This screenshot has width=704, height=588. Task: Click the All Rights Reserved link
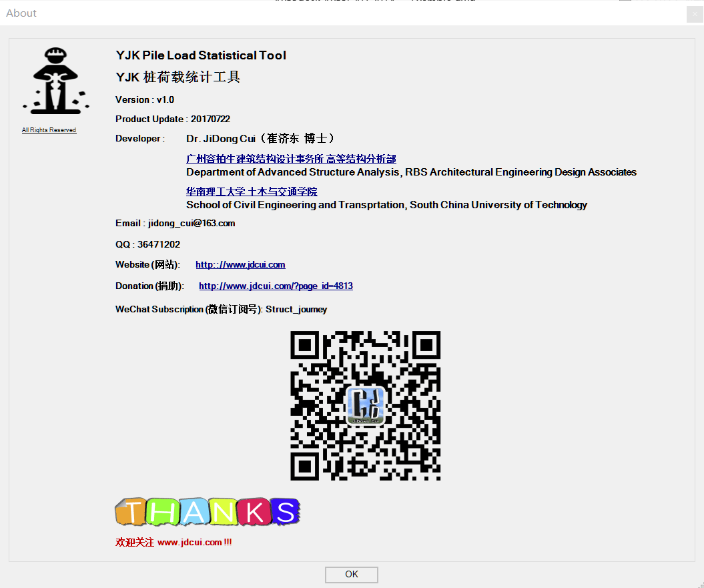[x=49, y=130]
